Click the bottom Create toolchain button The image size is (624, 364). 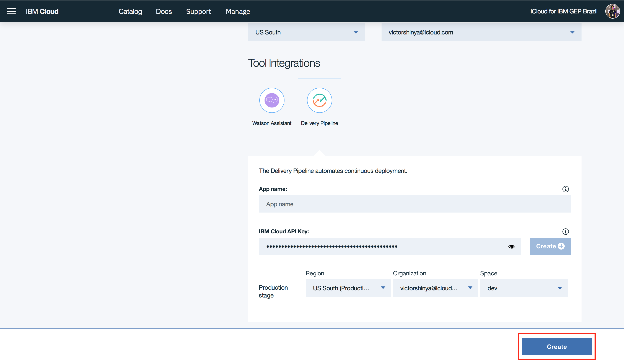pos(556,346)
